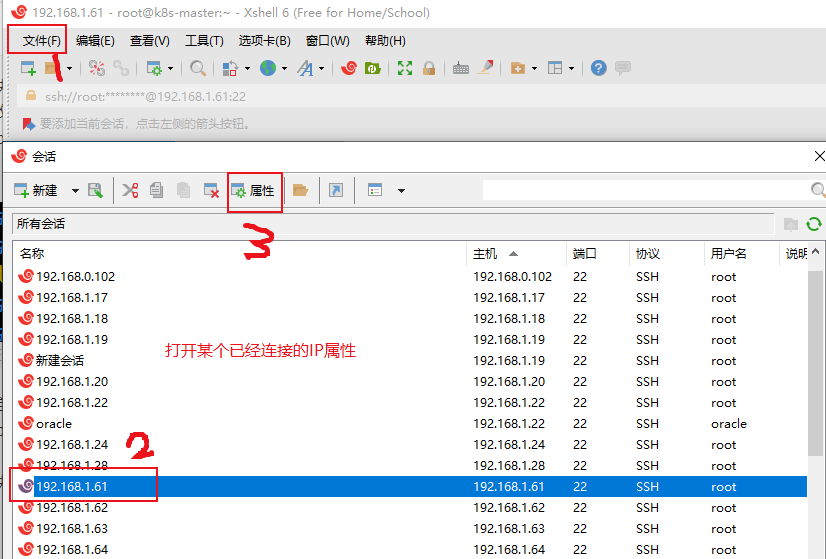Click the view mode list icon

point(375,190)
